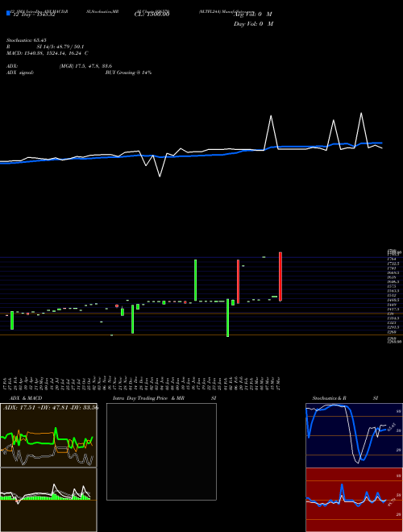This screenshot has height=532, width=403.
Task: Click the ADX indicator chart panel
Action: pos(48,435)
